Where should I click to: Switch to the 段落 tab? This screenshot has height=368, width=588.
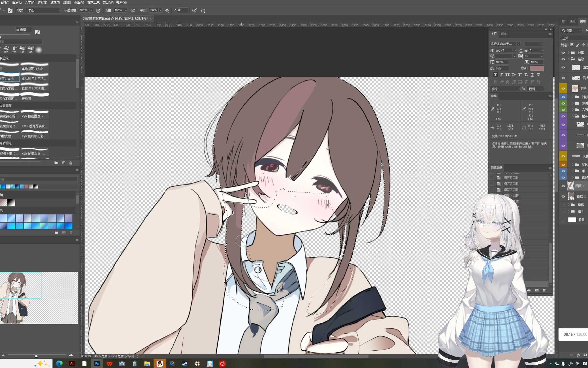504,34
